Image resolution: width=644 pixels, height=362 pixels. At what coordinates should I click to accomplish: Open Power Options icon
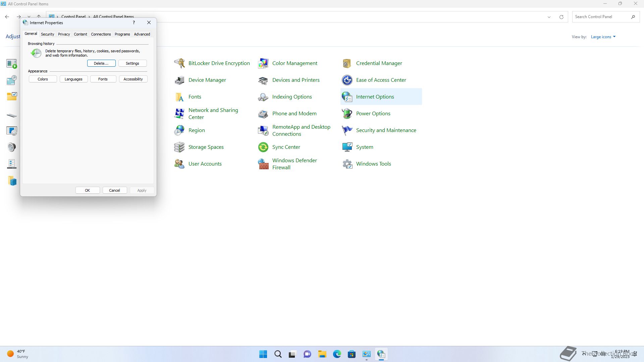click(x=347, y=113)
